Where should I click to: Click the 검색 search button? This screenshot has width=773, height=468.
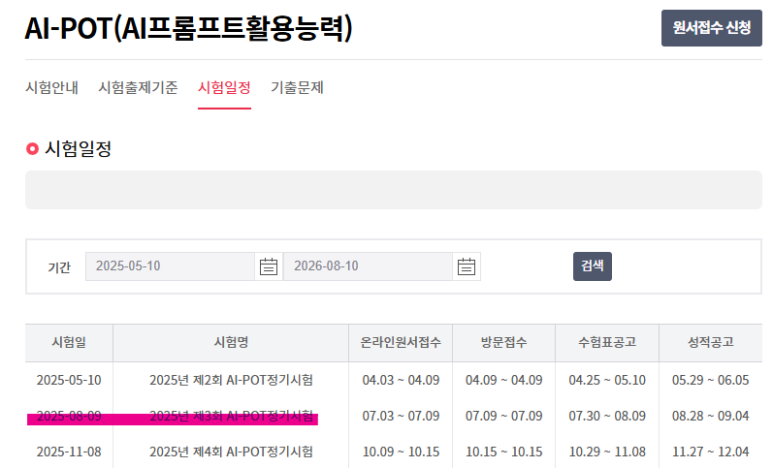(592, 266)
